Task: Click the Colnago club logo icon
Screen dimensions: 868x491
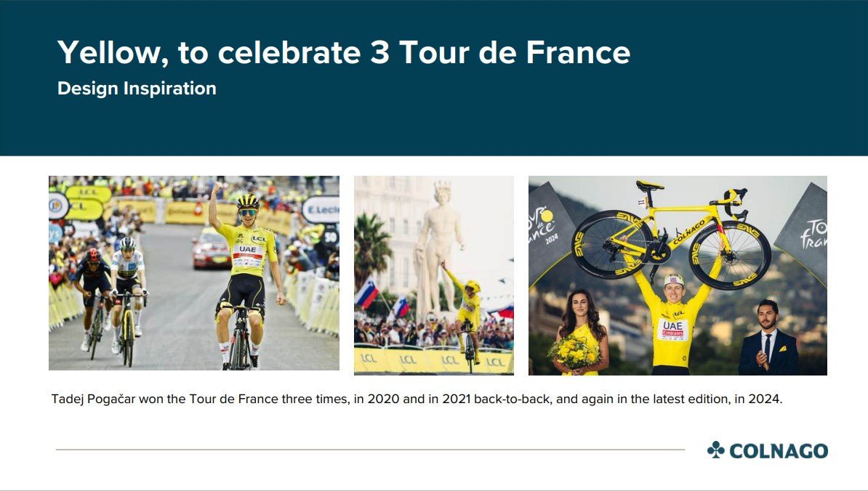Action: [715, 450]
